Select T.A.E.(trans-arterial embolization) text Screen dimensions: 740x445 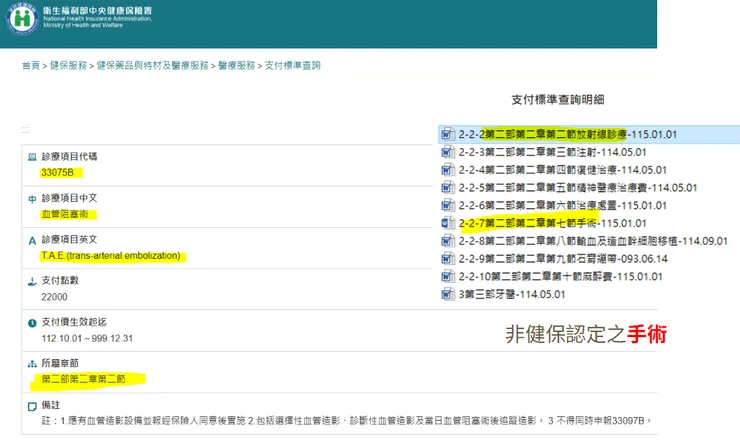pyautogui.click(x=111, y=256)
